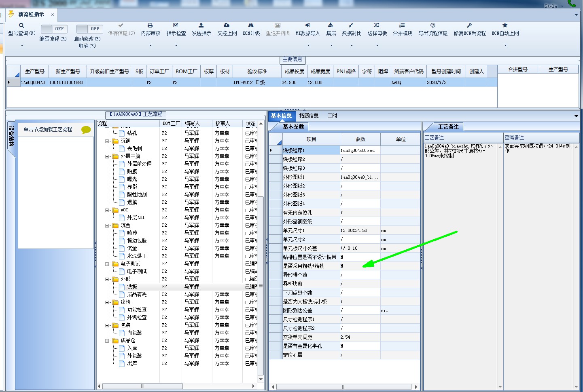Select the 工艺备注 tab
The height and width of the screenshot is (392, 583).
[448, 127]
